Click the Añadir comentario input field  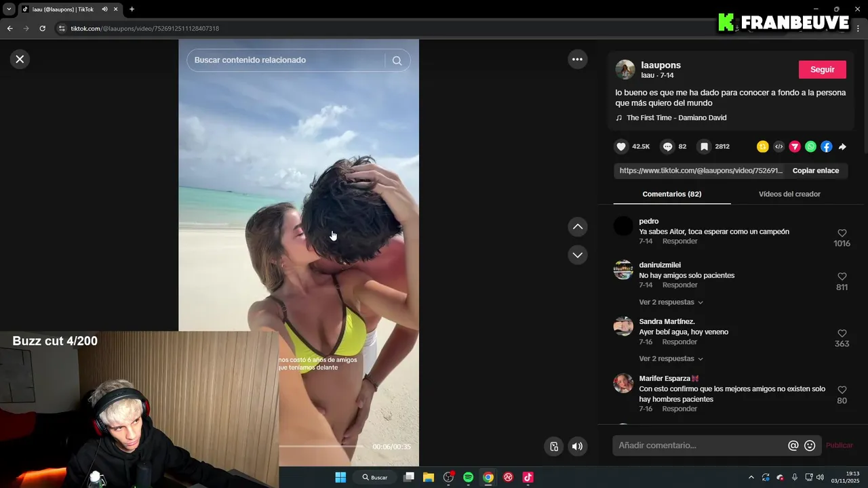tap(700, 445)
